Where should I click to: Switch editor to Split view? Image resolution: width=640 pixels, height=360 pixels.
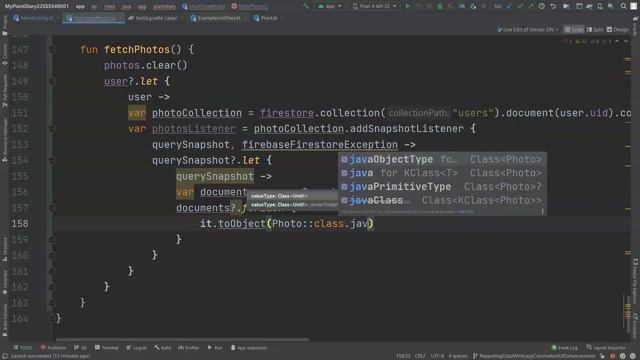(595, 29)
